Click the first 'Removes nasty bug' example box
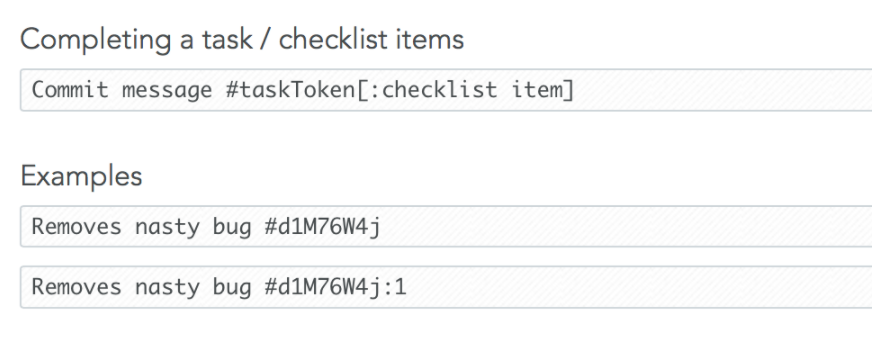This screenshot has height=362, width=872. click(446, 226)
